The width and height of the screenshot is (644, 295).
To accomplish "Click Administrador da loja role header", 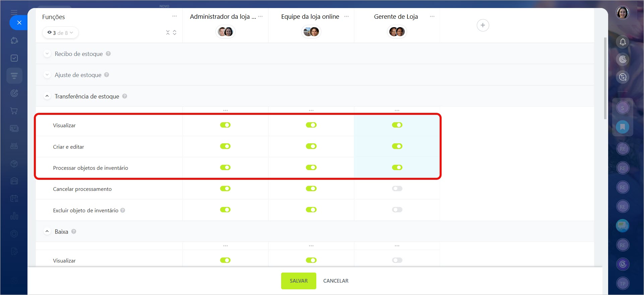I will coord(223,17).
